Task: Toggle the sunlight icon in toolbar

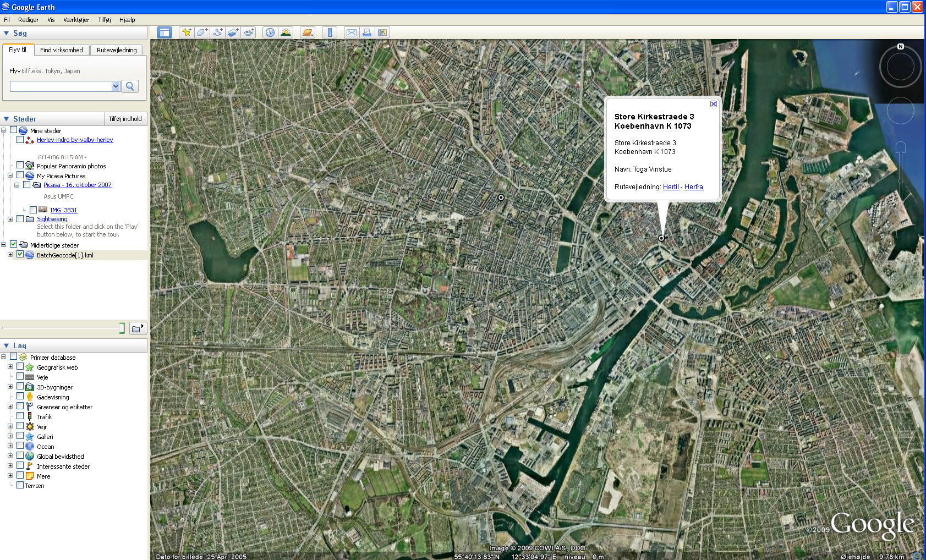Action: tap(286, 32)
